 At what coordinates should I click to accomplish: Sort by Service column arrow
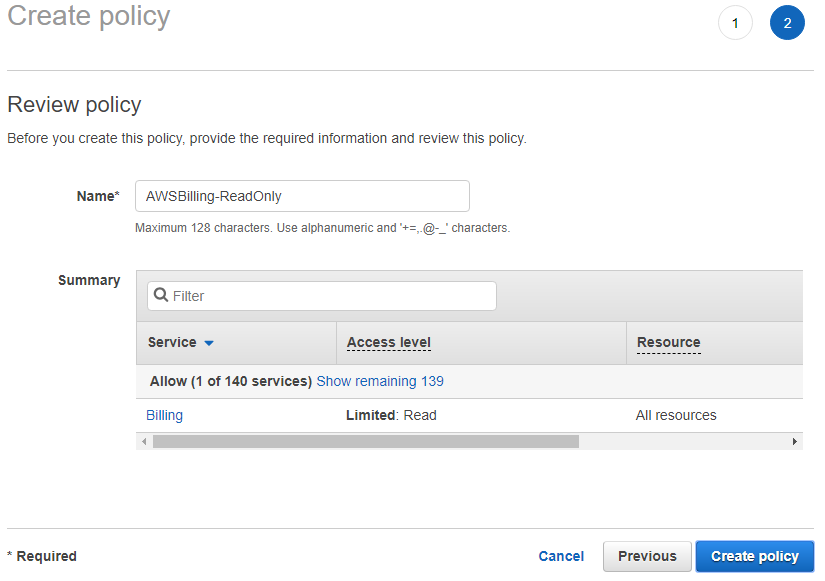click(209, 343)
